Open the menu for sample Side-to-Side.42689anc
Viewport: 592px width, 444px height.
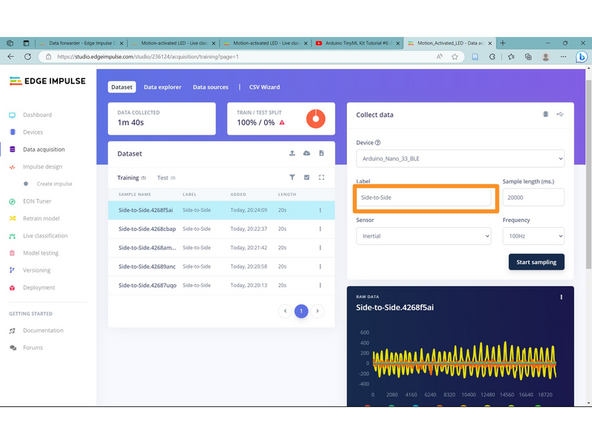320,267
